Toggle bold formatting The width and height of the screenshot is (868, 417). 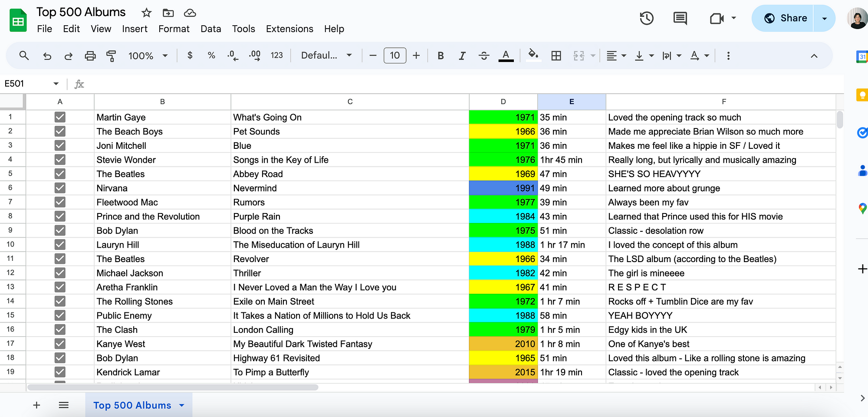[441, 56]
